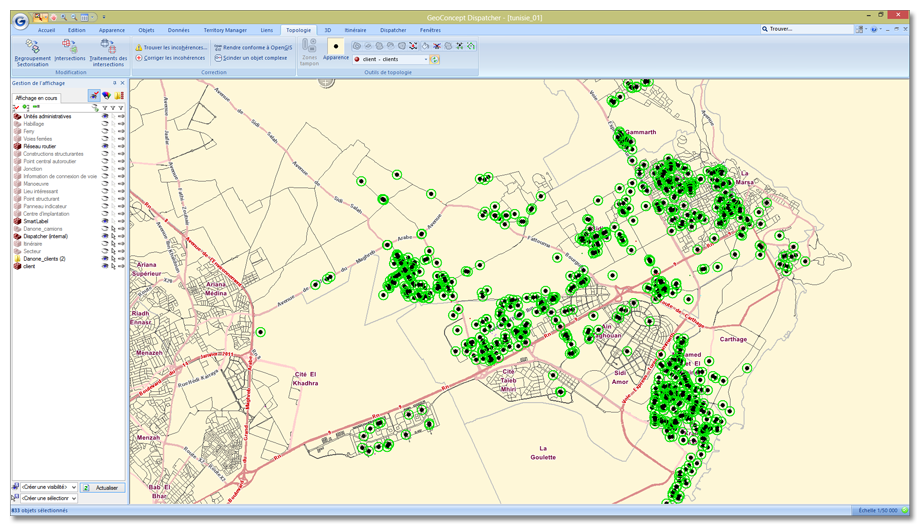
Task: Click 'Trouver les incohérences...' button
Action: pos(171,47)
